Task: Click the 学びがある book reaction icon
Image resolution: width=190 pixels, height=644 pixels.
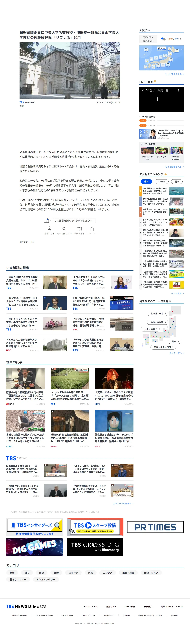Action: point(79,229)
